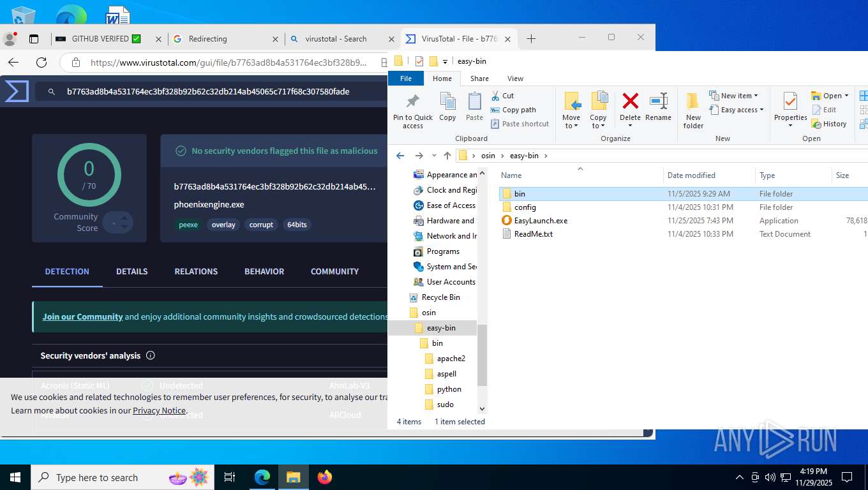Select Recycle Bin in navigation pane
The image size is (868, 490).
point(440,297)
